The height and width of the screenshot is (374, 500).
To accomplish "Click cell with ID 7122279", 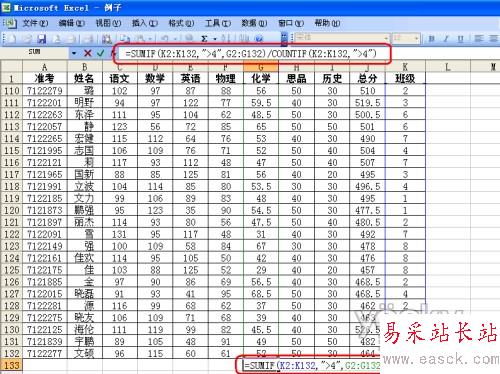I will point(45,91).
